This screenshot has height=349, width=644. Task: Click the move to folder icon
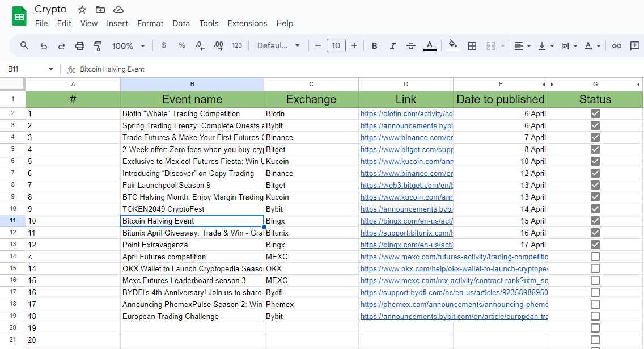point(100,10)
